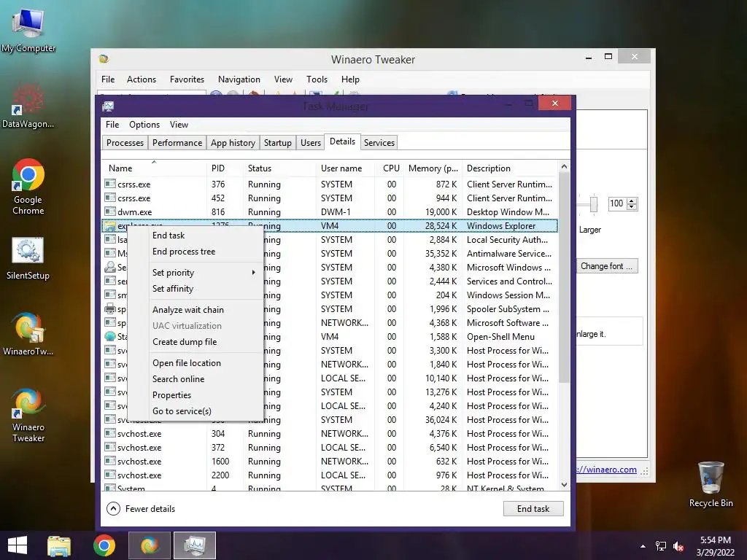The width and height of the screenshot is (747, 560).
Task: Click svchost.exe PID 2200 process icon
Action: (x=110, y=475)
